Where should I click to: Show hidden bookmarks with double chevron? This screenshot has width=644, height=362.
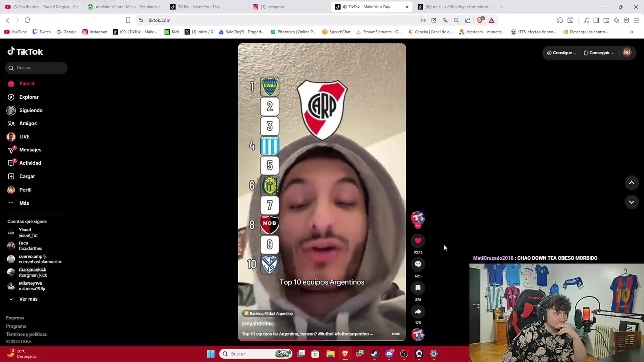click(x=632, y=32)
